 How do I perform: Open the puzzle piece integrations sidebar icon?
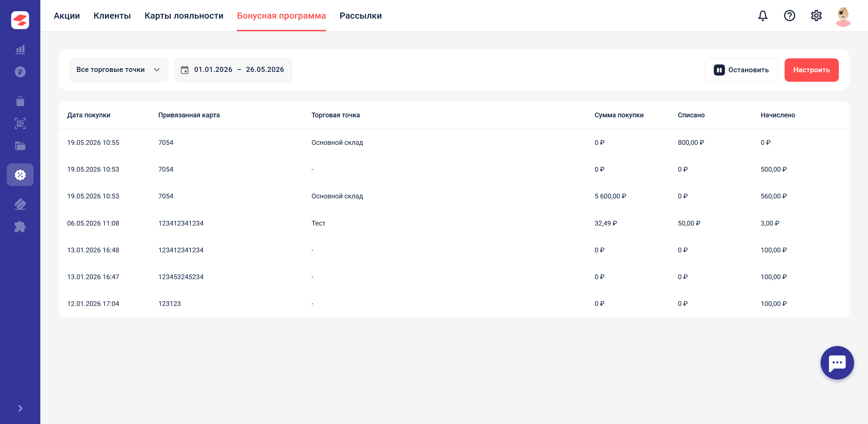click(20, 227)
